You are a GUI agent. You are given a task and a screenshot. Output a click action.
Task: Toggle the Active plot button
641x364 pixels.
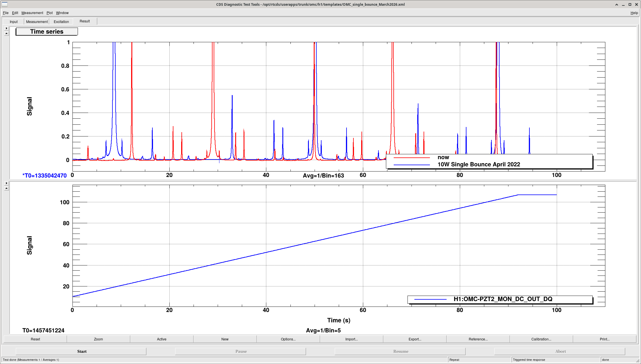(x=162, y=339)
